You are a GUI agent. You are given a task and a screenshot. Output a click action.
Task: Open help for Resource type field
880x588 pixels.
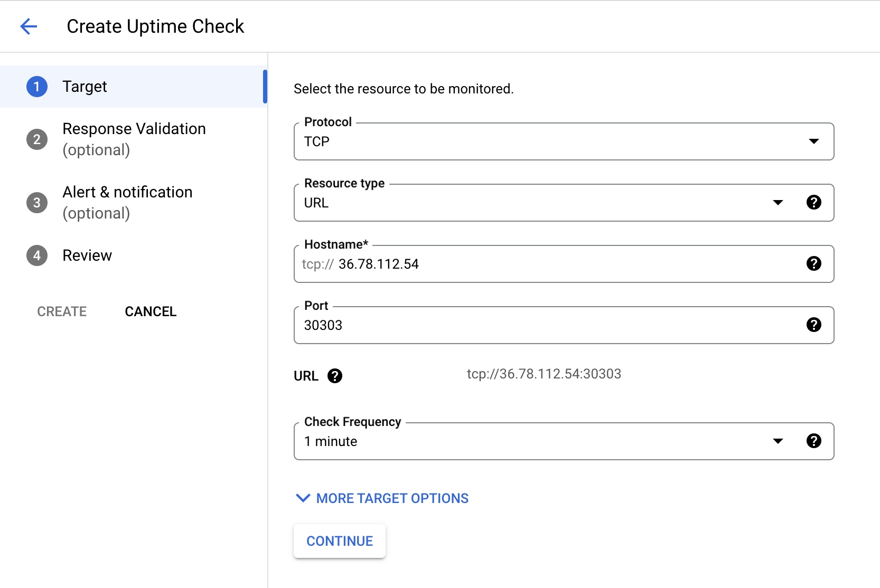pos(813,202)
